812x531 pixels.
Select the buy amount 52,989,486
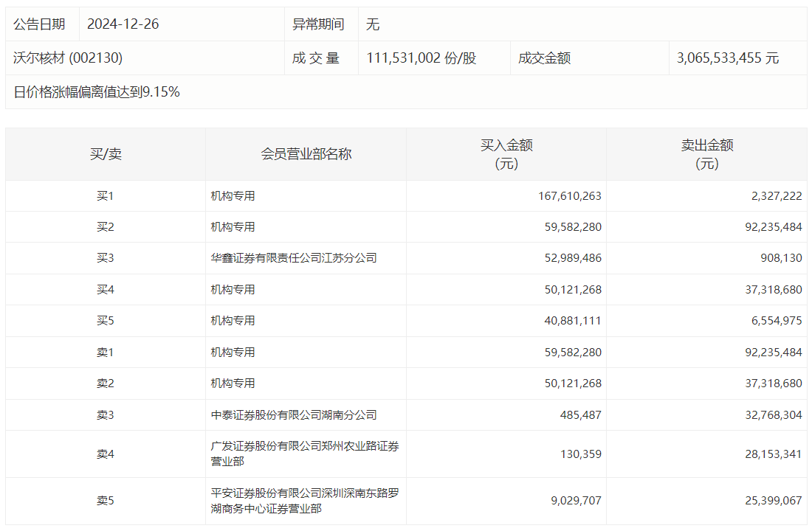point(572,258)
